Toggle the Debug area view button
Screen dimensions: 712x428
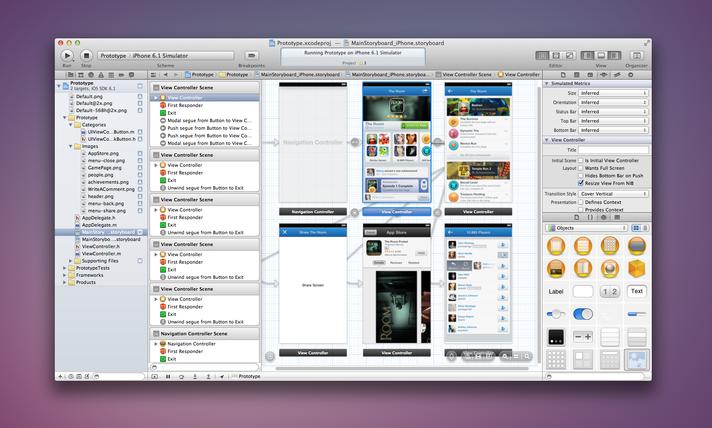tap(601, 55)
